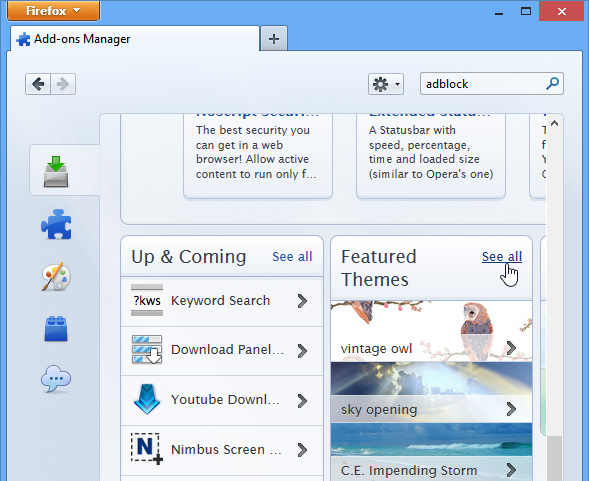Open the NoScript security add-on card

point(258,156)
